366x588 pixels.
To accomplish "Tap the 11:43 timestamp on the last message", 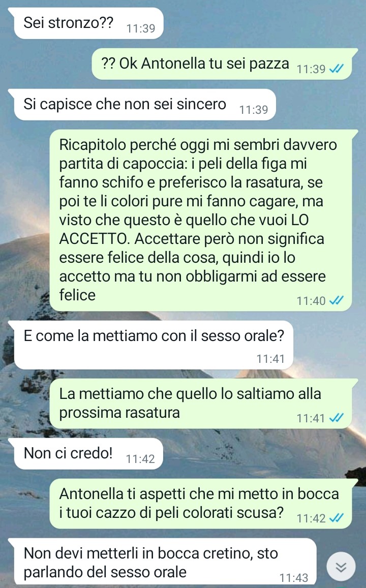I will click(294, 577).
